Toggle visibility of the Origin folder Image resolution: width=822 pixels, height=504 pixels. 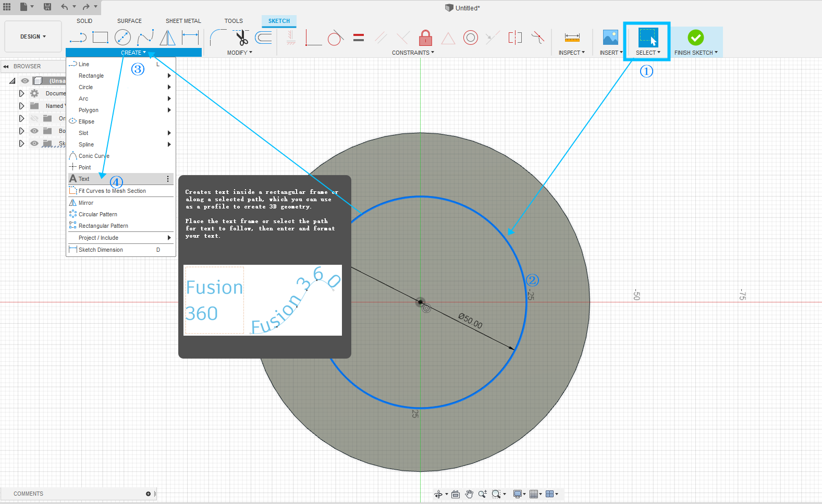click(34, 118)
